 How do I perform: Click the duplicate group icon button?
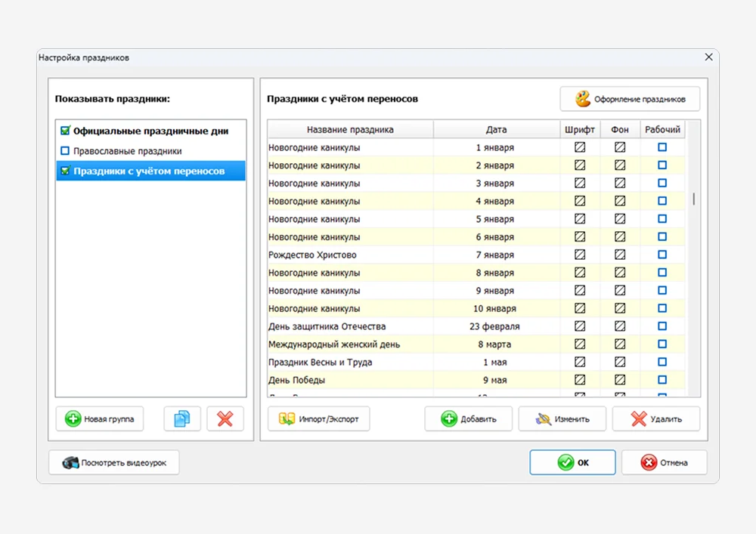click(x=182, y=418)
